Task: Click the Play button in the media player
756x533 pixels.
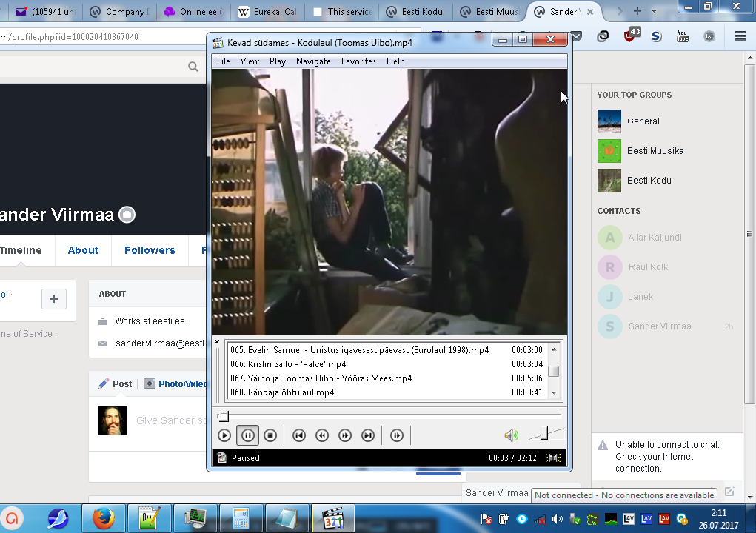Action: coord(224,435)
